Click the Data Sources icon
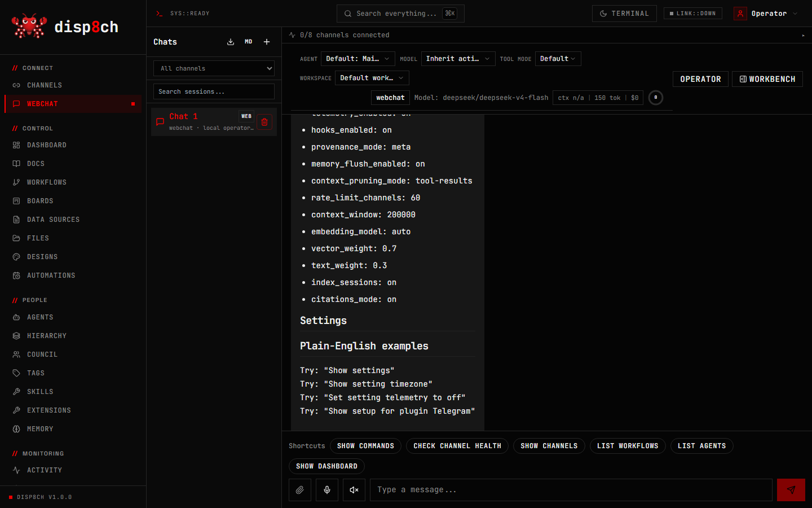812x508 pixels. (x=16, y=220)
